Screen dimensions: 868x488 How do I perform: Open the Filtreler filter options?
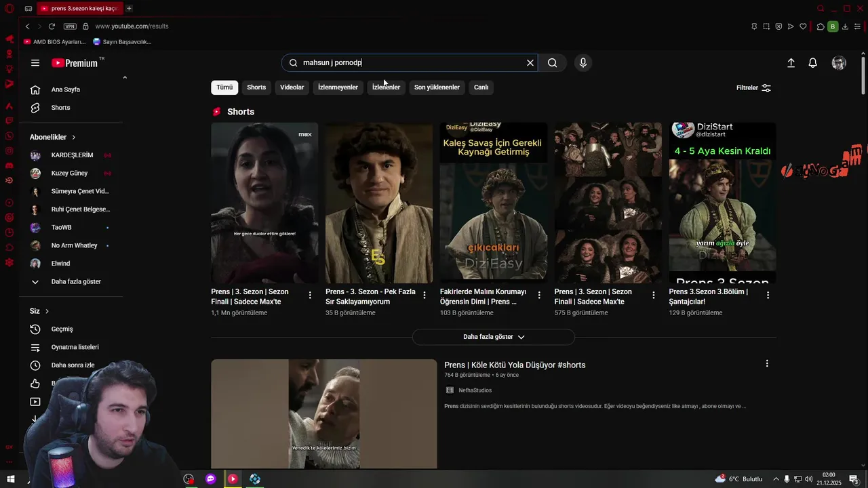click(753, 88)
